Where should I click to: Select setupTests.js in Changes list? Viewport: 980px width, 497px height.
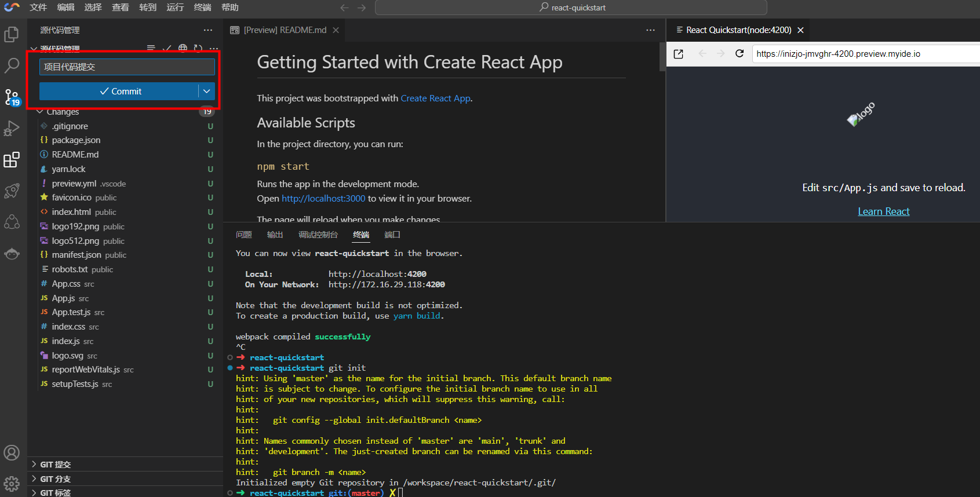[125, 384]
